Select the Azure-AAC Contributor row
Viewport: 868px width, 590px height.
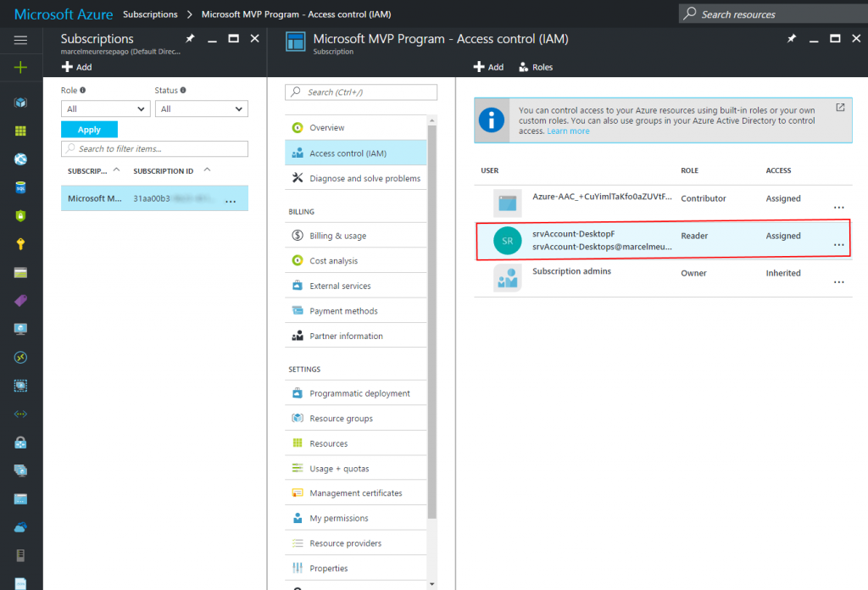(x=663, y=203)
